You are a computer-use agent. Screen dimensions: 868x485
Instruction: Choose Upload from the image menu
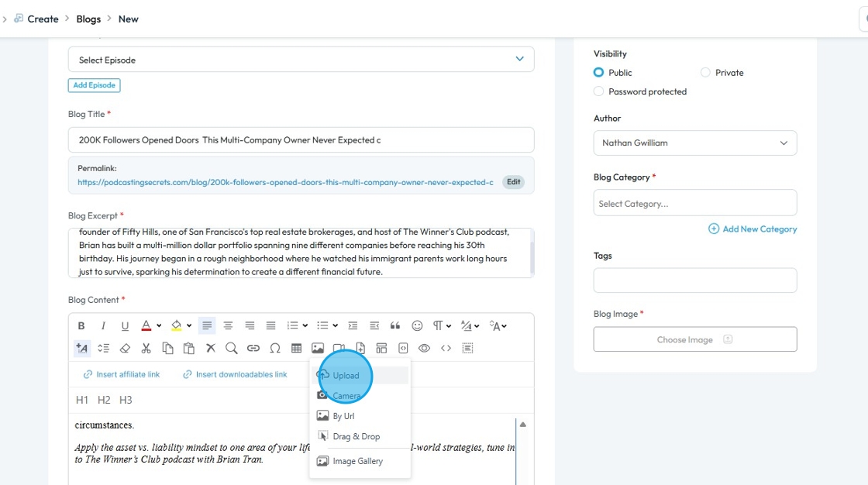point(360,376)
